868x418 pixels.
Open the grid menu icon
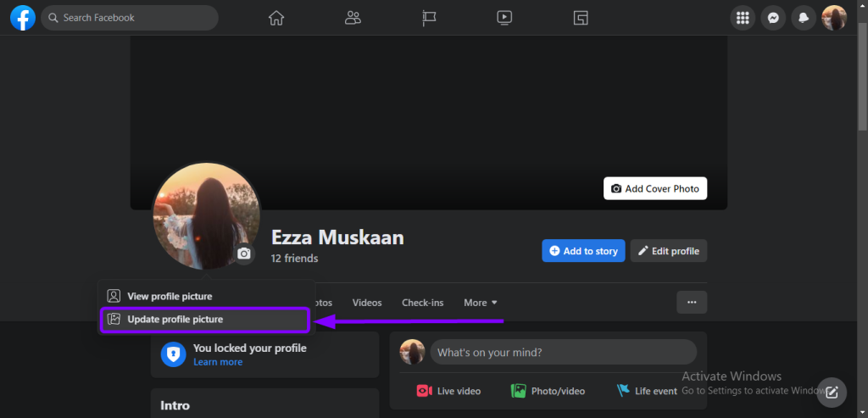click(743, 18)
